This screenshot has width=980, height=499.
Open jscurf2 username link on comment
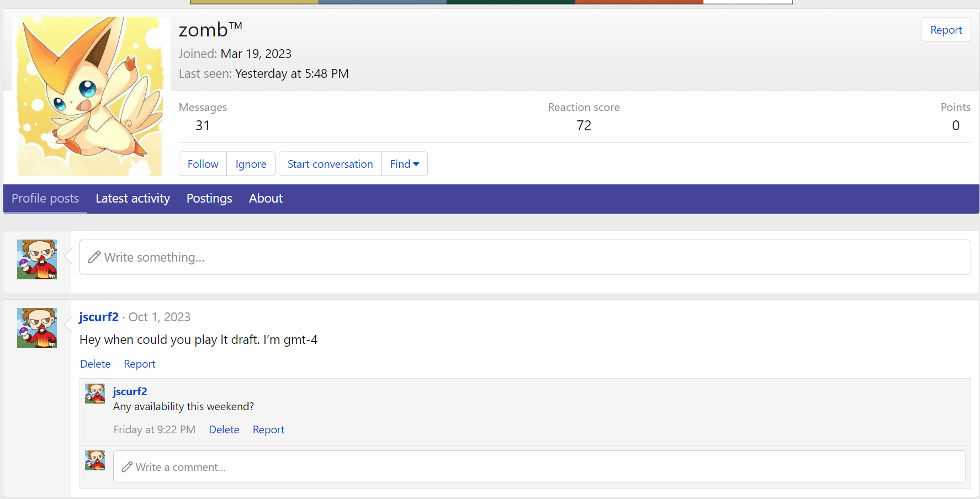point(130,391)
